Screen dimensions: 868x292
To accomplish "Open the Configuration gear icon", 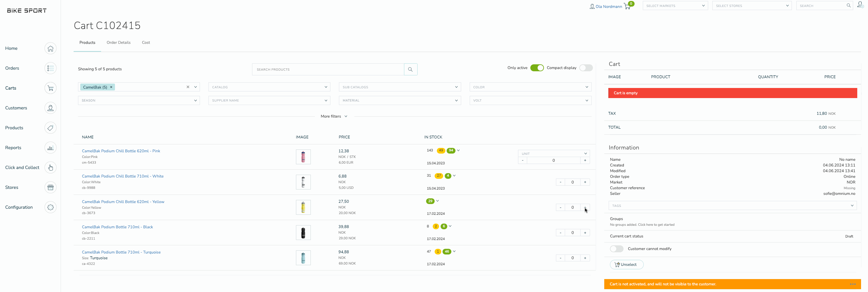I will [51, 207].
